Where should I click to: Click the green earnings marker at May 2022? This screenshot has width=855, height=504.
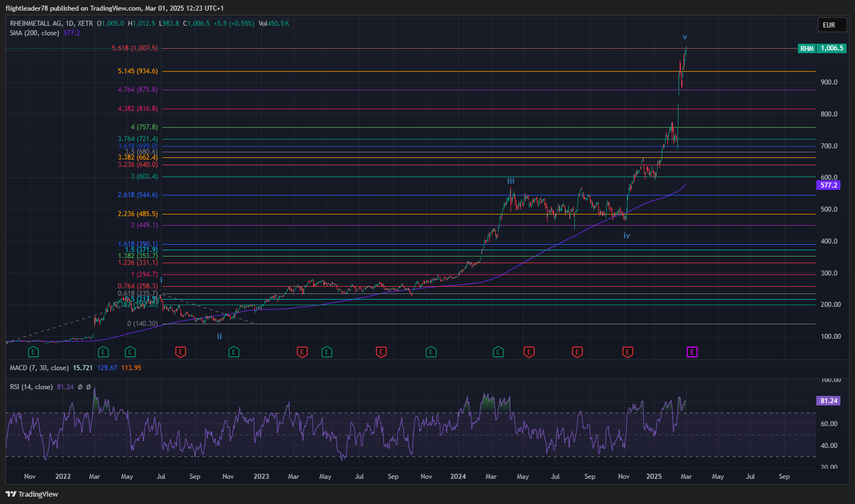[x=130, y=352]
